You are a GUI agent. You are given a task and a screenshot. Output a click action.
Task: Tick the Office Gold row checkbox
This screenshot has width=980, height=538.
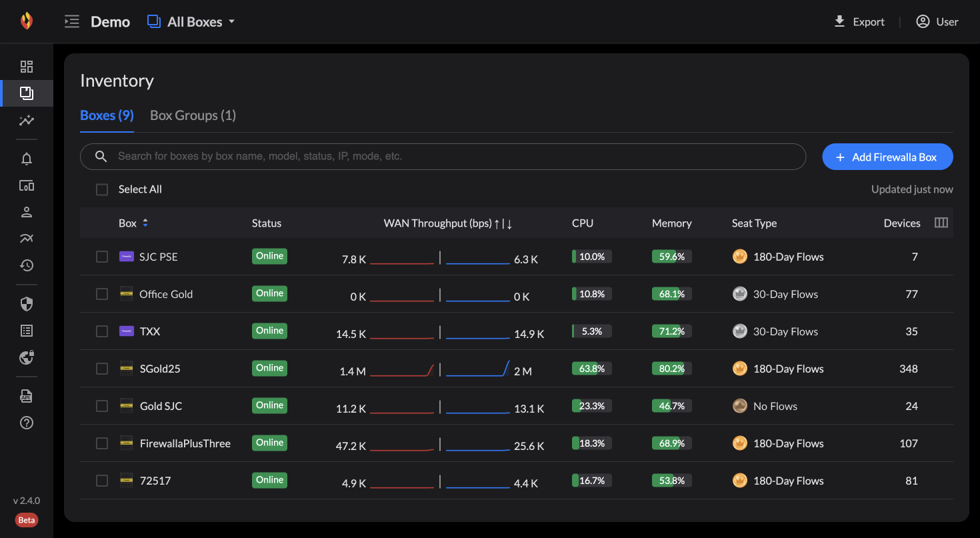tap(102, 294)
